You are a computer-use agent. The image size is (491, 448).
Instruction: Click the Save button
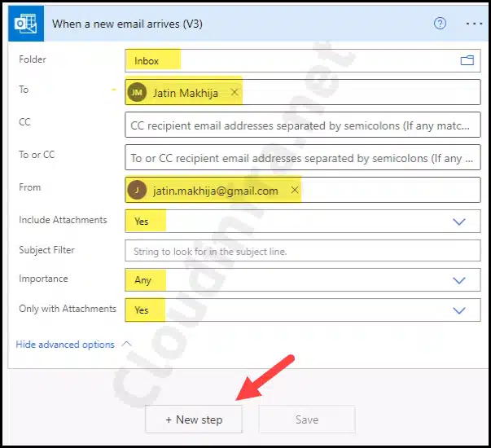pyautogui.click(x=307, y=419)
